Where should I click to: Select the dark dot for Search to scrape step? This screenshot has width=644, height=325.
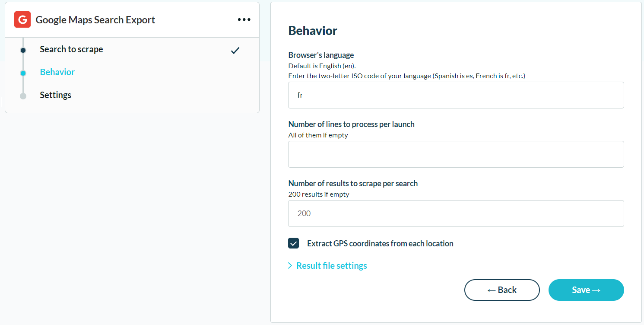click(x=23, y=51)
